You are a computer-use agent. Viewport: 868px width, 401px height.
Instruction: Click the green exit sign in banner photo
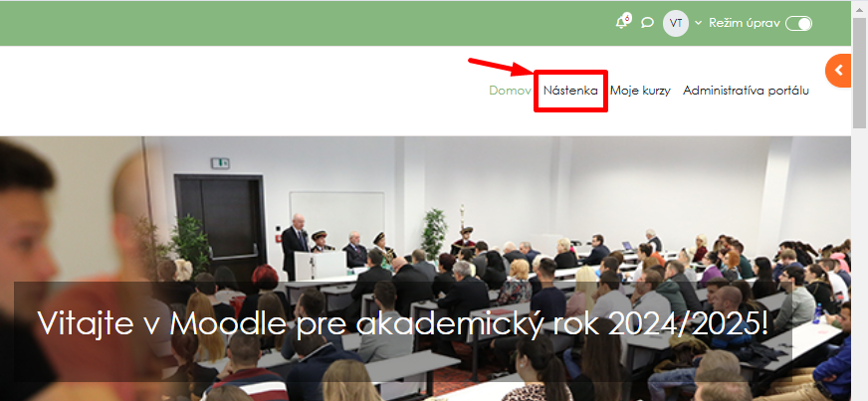[x=220, y=162]
